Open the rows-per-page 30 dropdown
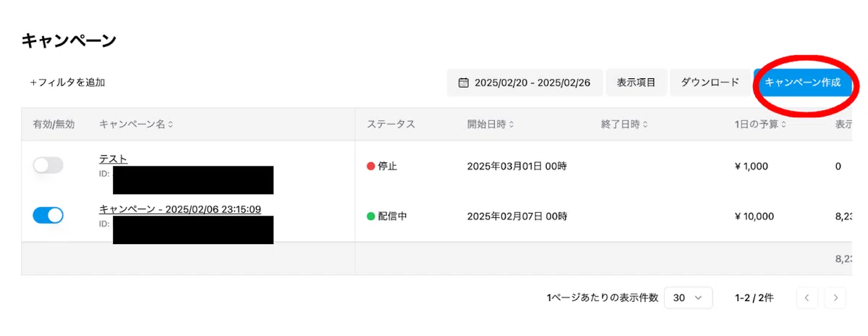 [x=688, y=298]
